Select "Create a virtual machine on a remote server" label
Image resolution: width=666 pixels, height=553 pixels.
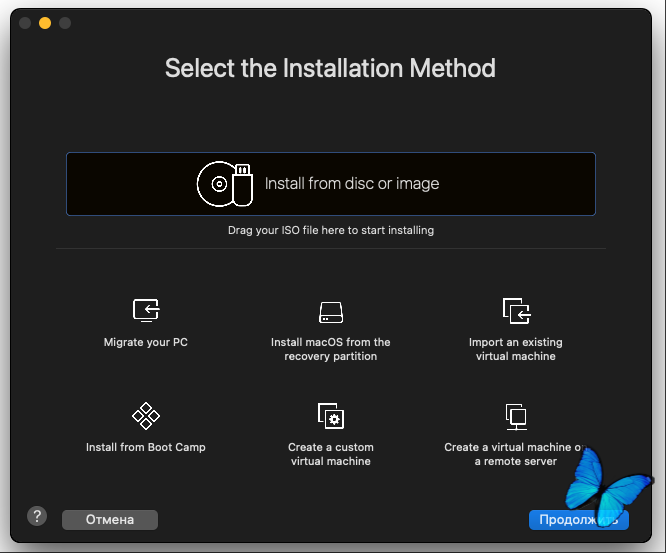(512, 454)
